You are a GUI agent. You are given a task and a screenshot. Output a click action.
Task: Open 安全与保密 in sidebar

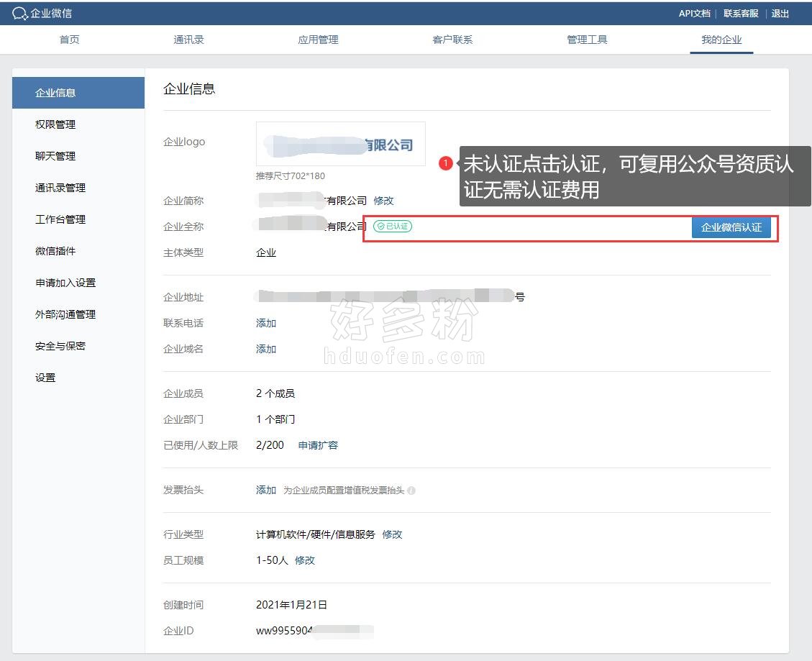(x=78, y=345)
